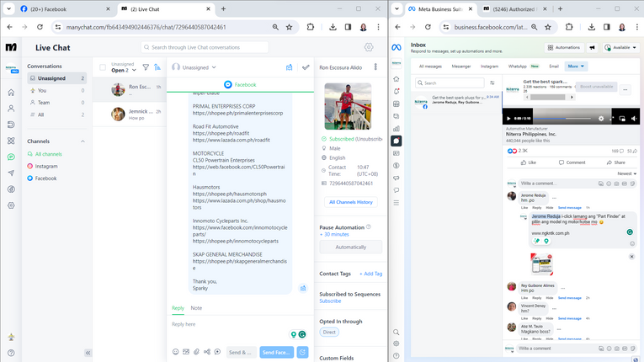Open Contacts icon in ManyChat sidebar
Image resolution: width=644 pixels, height=362 pixels.
coord(11,109)
